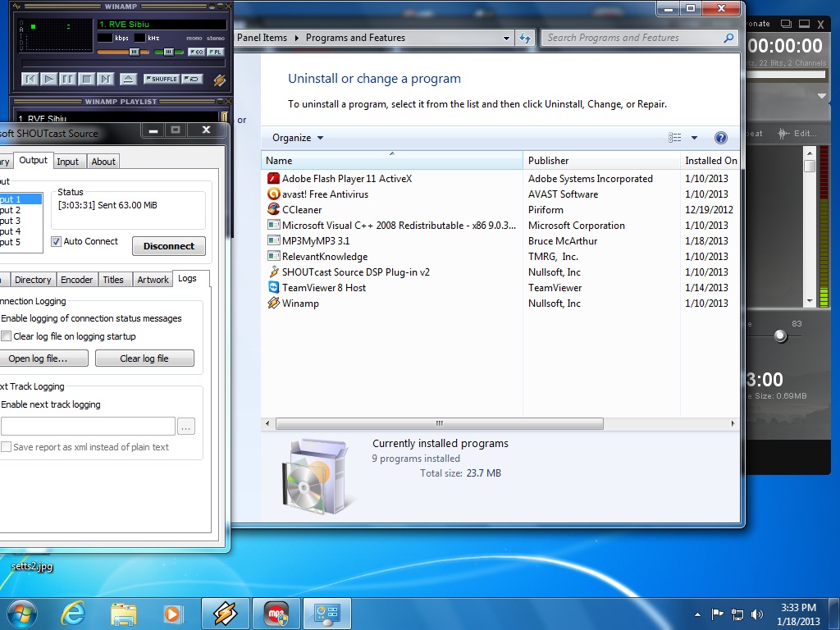This screenshot has height=630, width=840.
Task: Open file with Winamp Eject button
Action: click(x=128, y=80)
